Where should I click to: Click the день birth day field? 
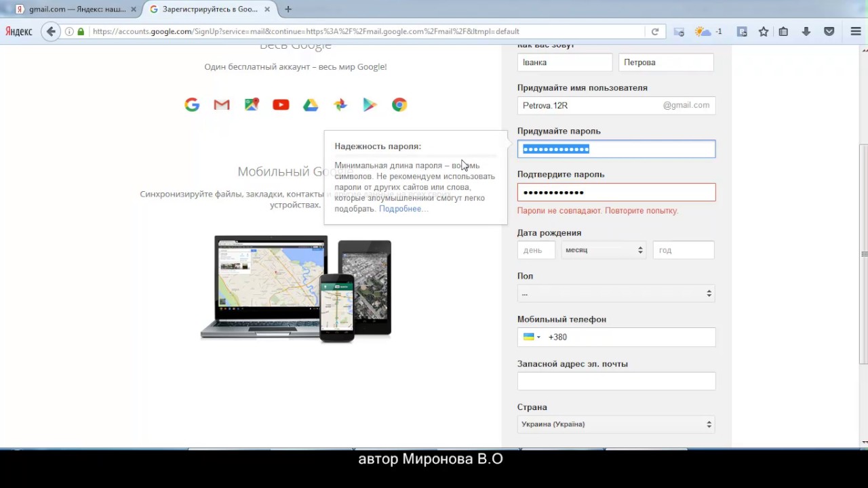536,250
